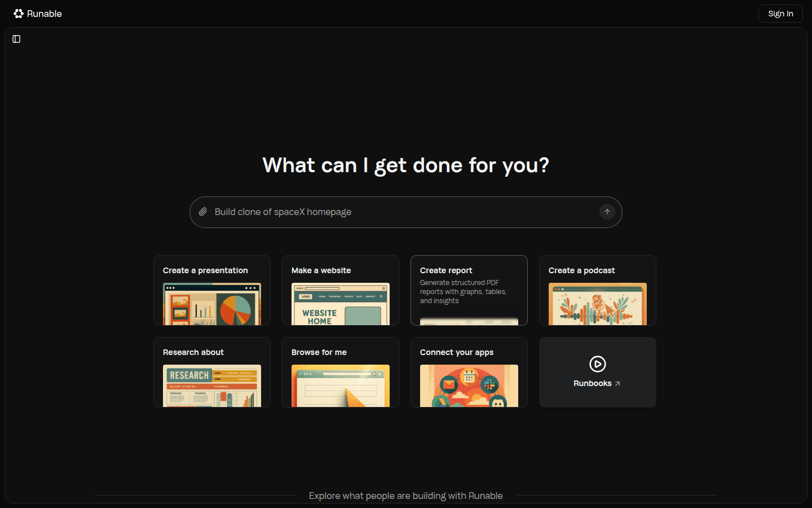Open the Create report card
This screenshot has width=812, height=508.
pyautogui.click(x=469, y=290)
